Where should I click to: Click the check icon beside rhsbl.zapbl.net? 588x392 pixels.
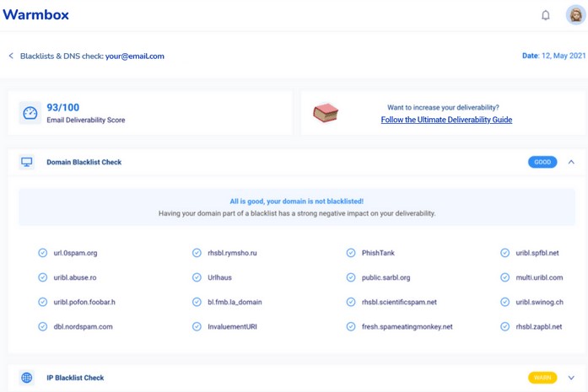(505, 326)
